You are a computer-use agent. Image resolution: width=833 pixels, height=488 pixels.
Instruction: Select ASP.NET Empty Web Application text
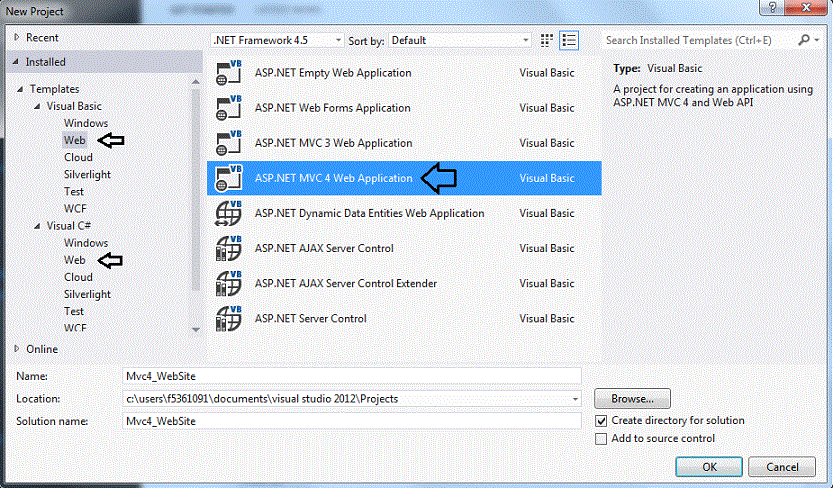coord(333,73)
